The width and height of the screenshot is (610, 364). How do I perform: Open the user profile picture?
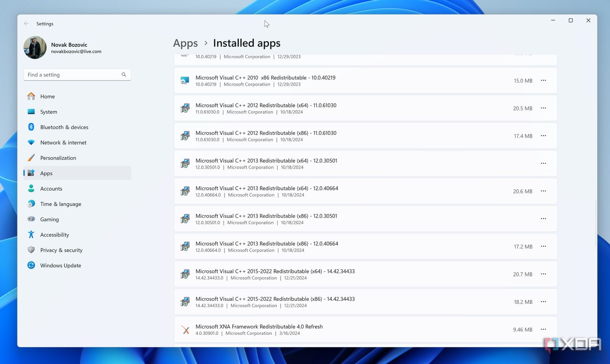click(35, 48)
